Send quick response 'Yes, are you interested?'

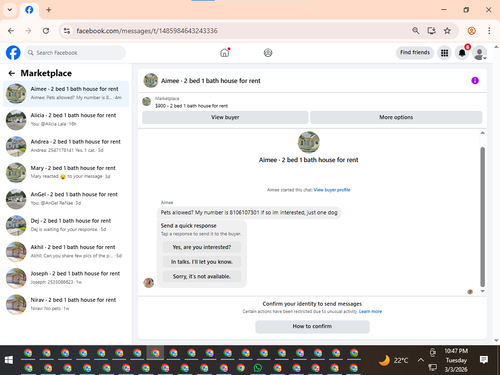202,247
